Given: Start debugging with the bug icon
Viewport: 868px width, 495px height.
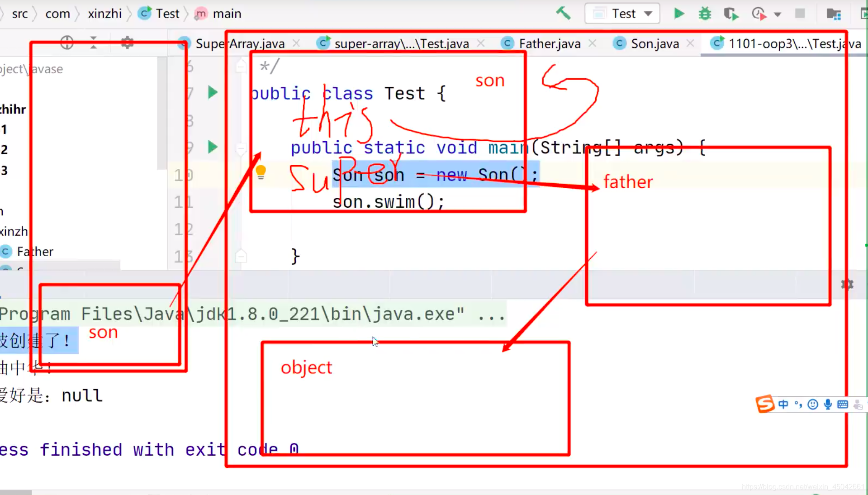Looking at the screenshot, I should [x=705, y=14].
